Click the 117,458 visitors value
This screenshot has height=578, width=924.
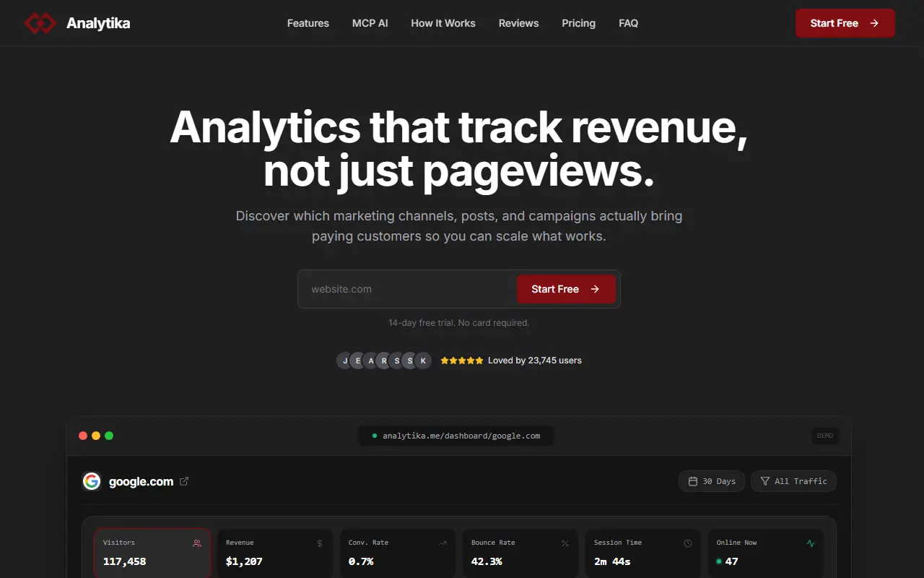click(x=125, y=561)
